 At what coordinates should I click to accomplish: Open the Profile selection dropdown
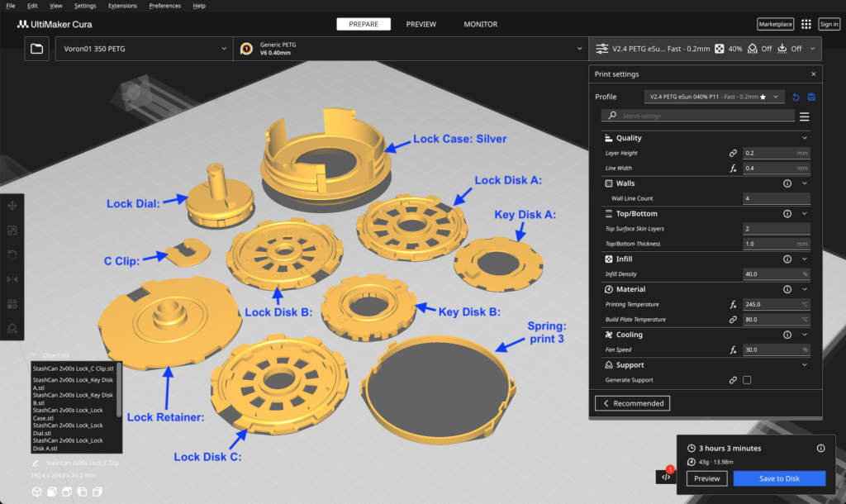[x=715, y=97]
